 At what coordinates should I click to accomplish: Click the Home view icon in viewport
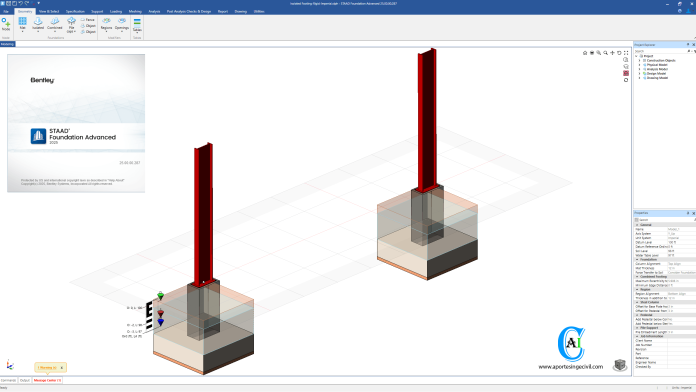(x=585, y=53)
